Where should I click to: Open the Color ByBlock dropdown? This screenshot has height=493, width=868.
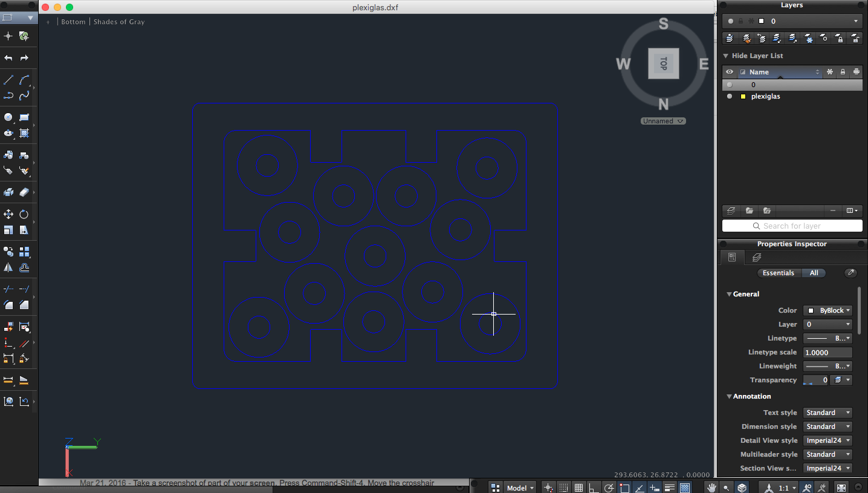tap(828, 310)
